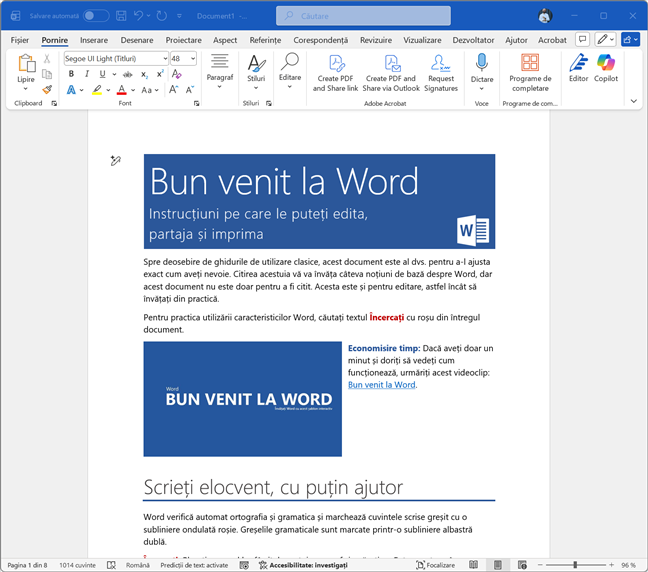The height and width of the screenshot is (572, 648).
Task: Switch to the Revizuire tab
Action: pos(376,40)
